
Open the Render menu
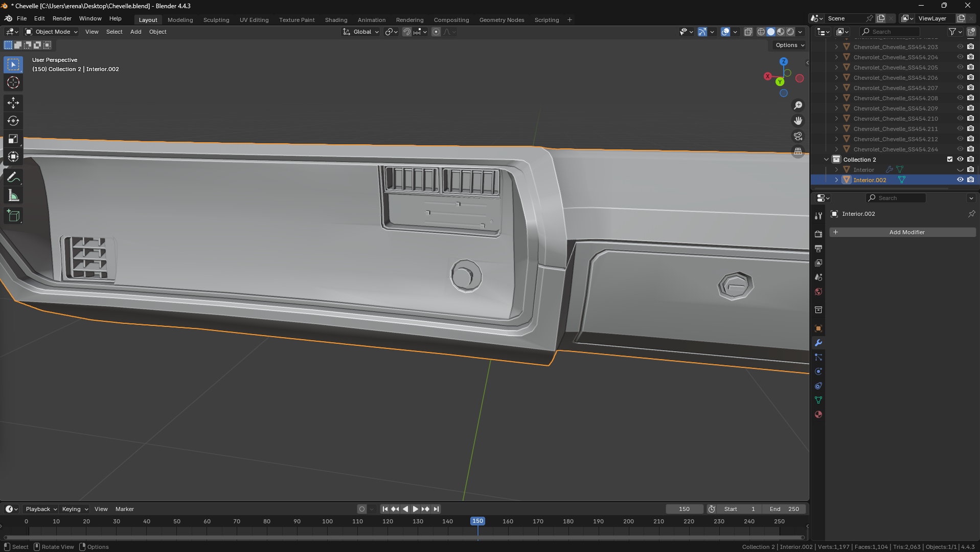[x=62, y=18]
